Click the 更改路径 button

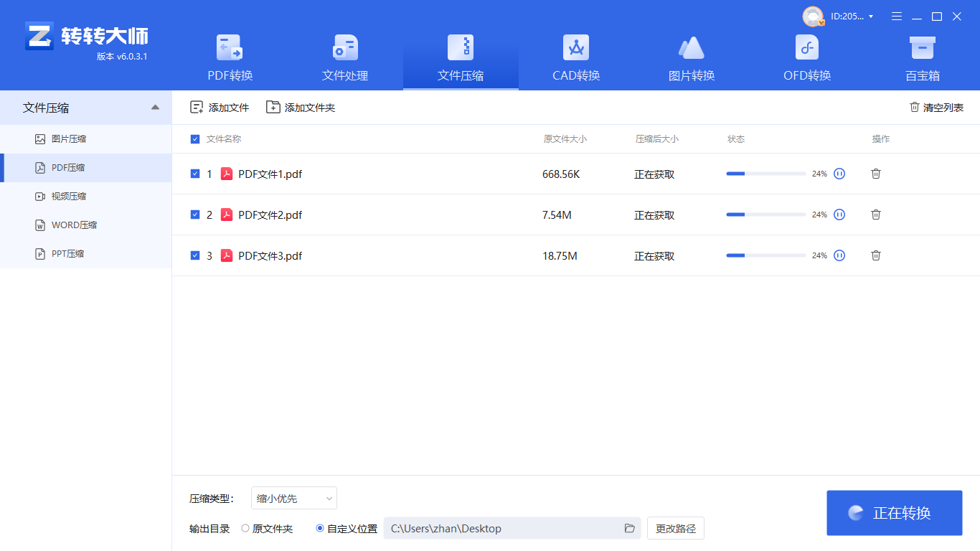point(676,529)
